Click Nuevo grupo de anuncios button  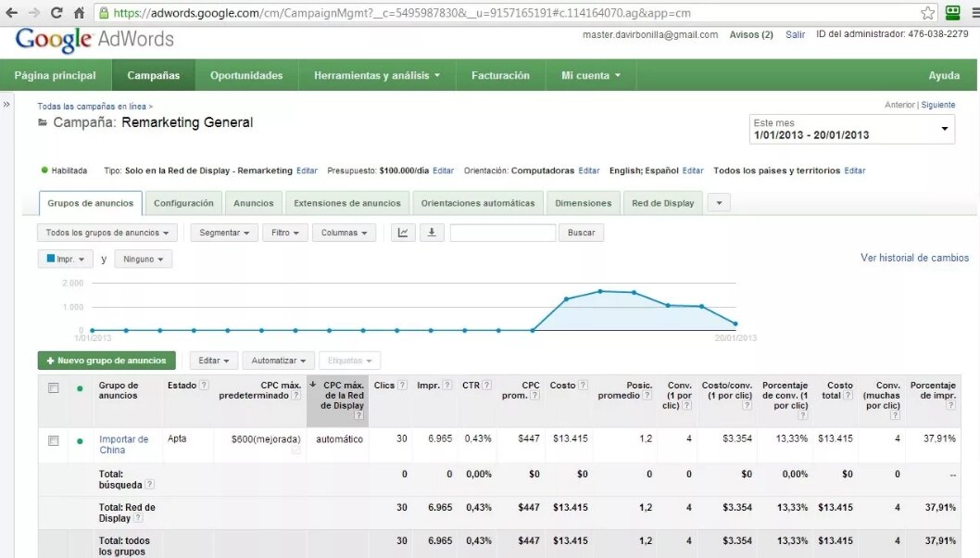point(107,361)
